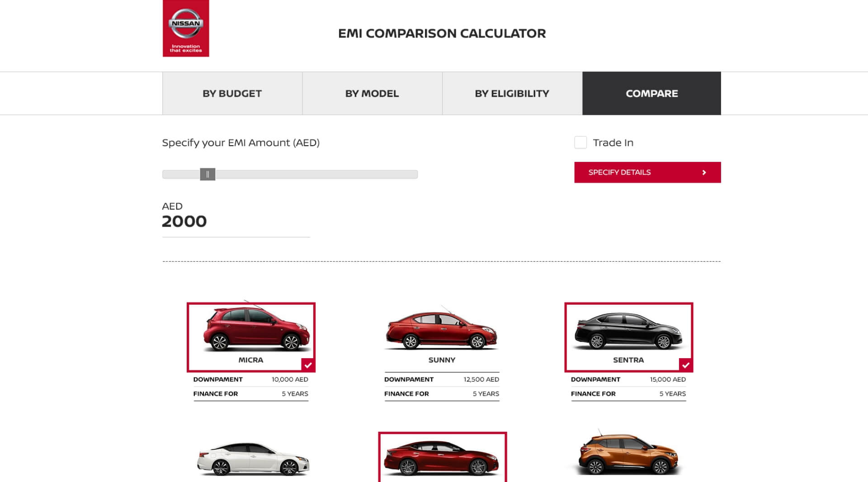Select the Compare tab

pos(651,94)
